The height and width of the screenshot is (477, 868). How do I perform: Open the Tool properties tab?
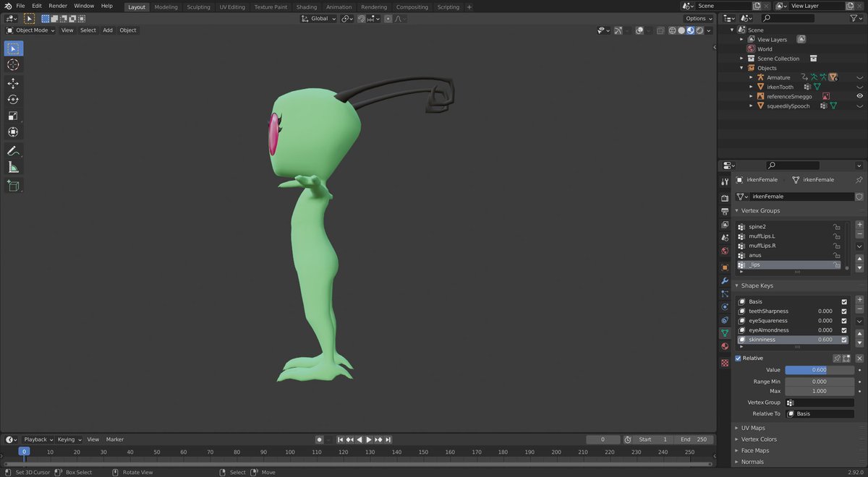tap(725, 181)
